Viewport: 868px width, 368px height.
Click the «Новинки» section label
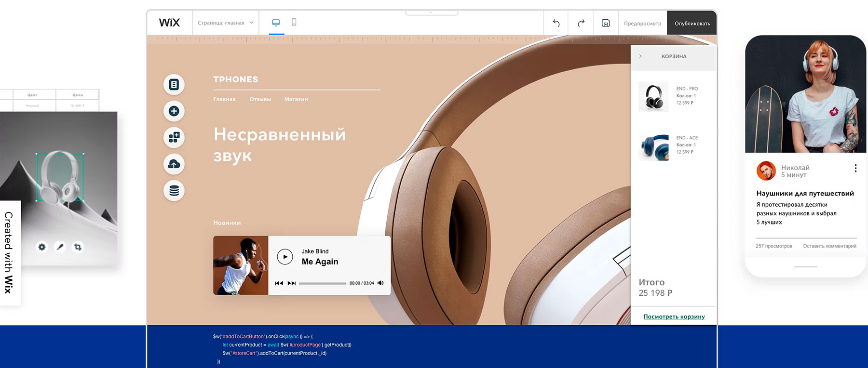[x=227, y=223]
